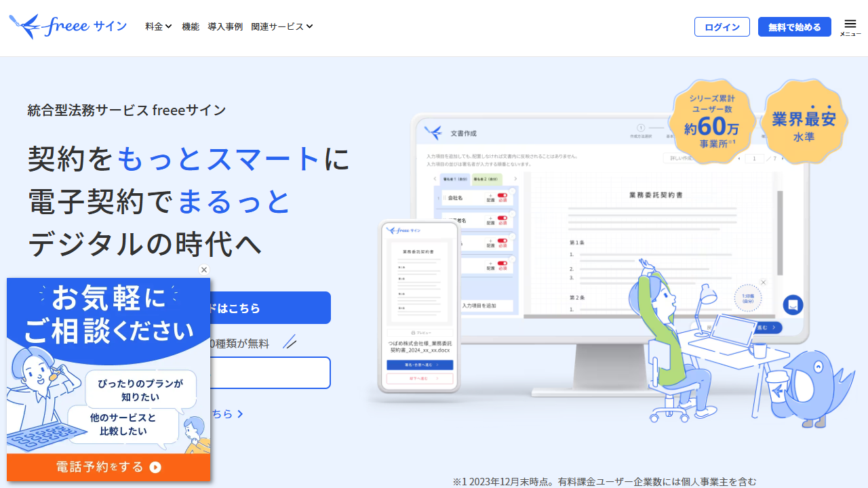Click the 他のサービスと比較したい speech bubble
The width and height of the screenshot is (868, 488).
click(123, 424)
